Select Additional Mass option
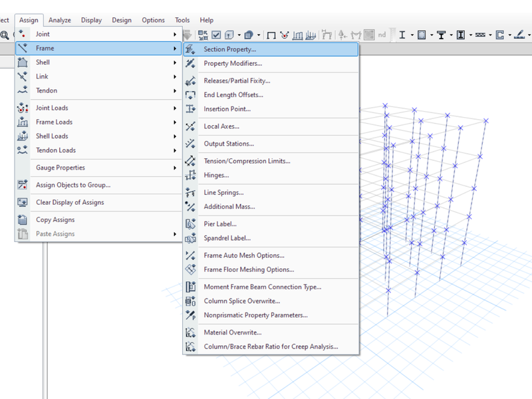This screenshot has width=532, height=399. click(x=271, y=207)
